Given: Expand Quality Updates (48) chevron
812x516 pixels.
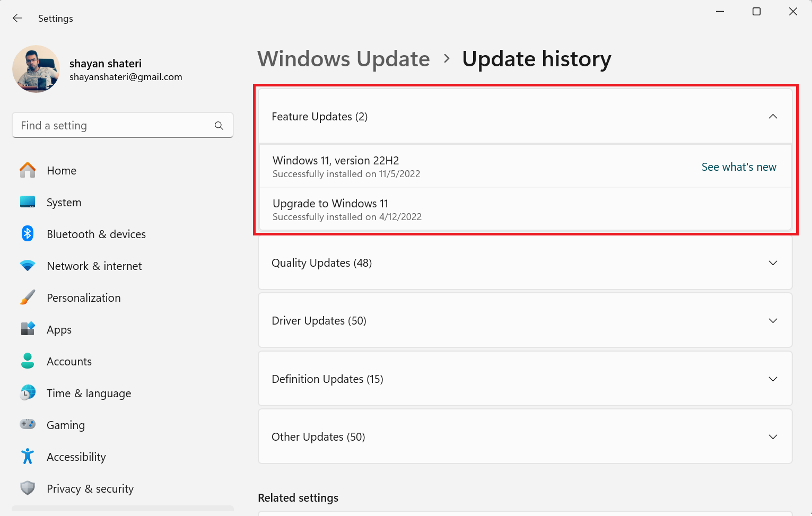Looking at the screenshot, I should [x=773, y=263].
